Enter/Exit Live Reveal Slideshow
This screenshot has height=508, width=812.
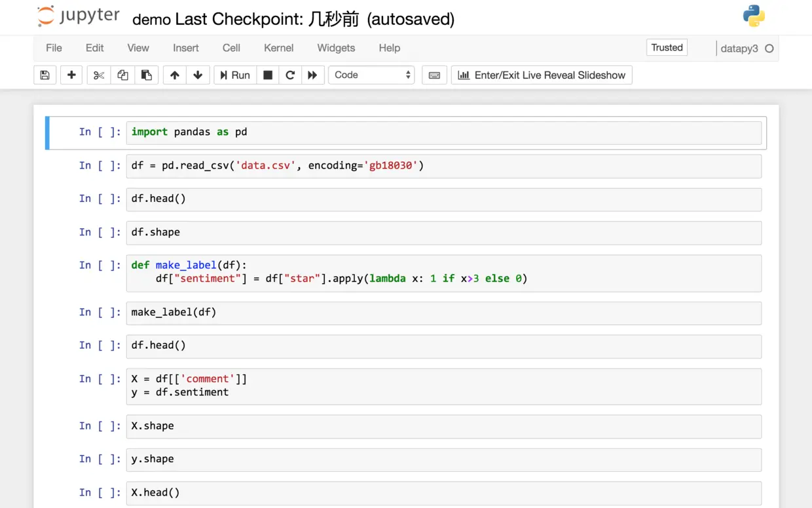click(x=542, y=75)
